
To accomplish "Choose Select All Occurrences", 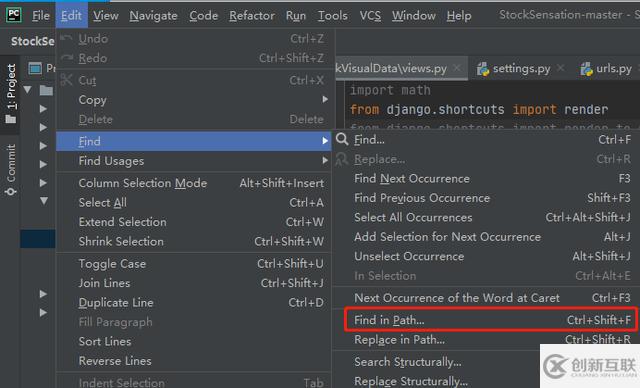I will point(486,217).
